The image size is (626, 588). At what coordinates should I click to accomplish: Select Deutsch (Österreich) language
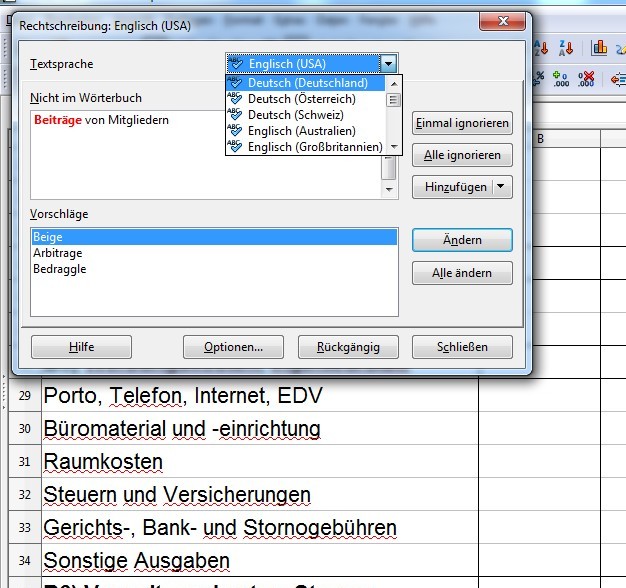[x=305, y=99]
